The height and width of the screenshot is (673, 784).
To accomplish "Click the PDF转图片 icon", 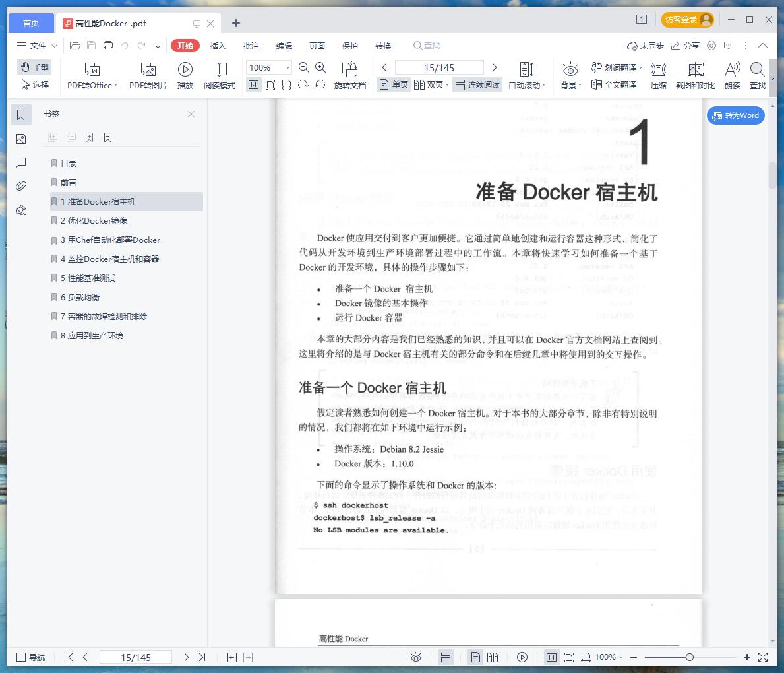I will click(148, 69).
